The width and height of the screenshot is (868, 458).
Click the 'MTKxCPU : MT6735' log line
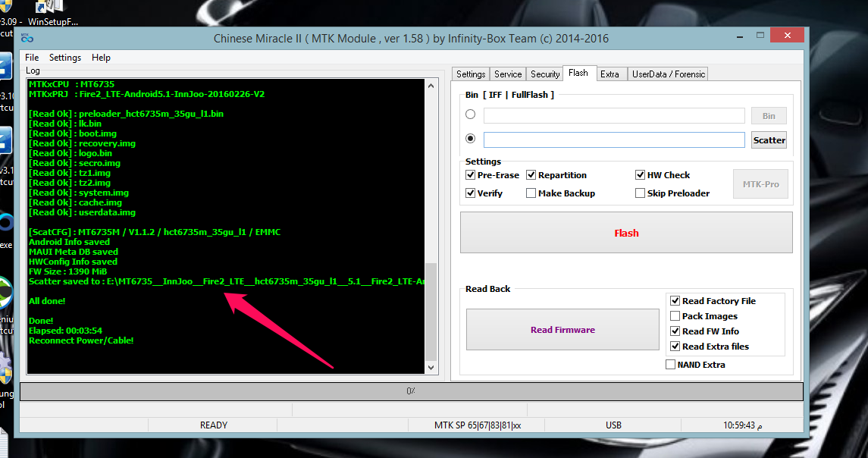pos(71,84)
